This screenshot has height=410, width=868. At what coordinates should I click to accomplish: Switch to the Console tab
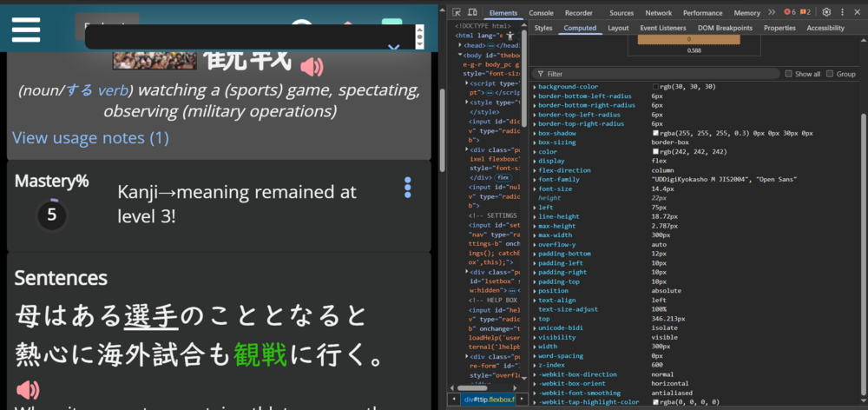pyautogui.click(x=541, y=13)
